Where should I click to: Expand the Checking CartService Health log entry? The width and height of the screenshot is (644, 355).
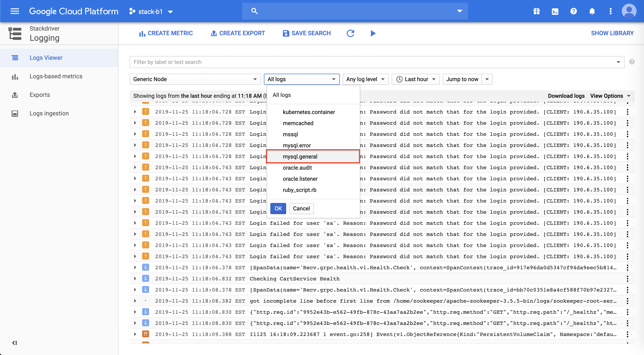click(135, 279)
